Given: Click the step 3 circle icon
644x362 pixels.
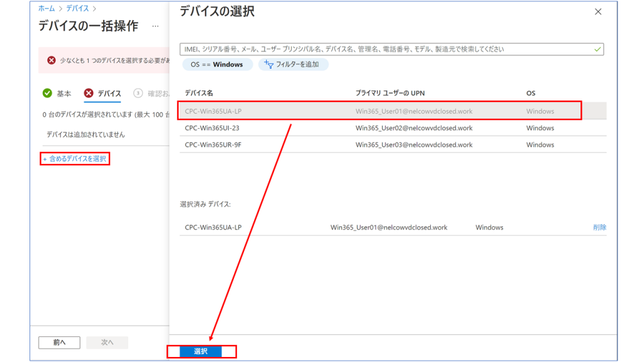Looking at the screenshot, I should 138,93.
